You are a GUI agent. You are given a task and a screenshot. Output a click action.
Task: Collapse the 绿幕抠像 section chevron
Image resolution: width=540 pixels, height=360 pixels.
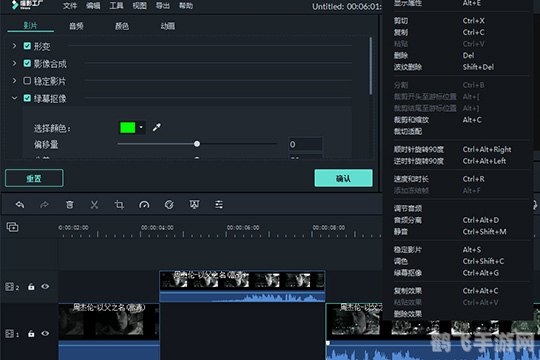[14, 98]
